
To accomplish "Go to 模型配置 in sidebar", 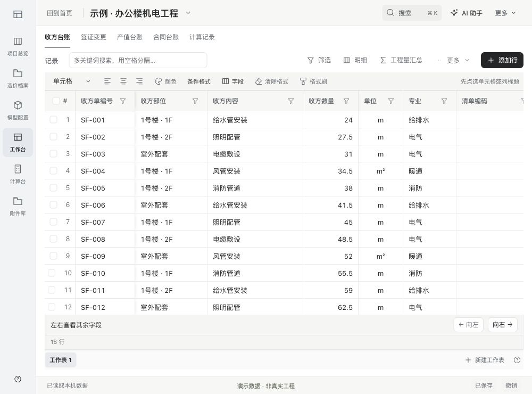I will tap(18, 110).
